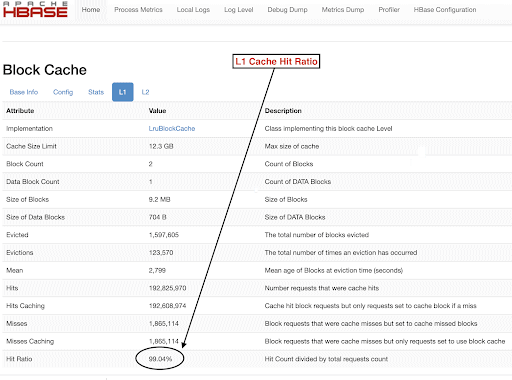
Task: Select the L1 tab
Action: [123, 92]
